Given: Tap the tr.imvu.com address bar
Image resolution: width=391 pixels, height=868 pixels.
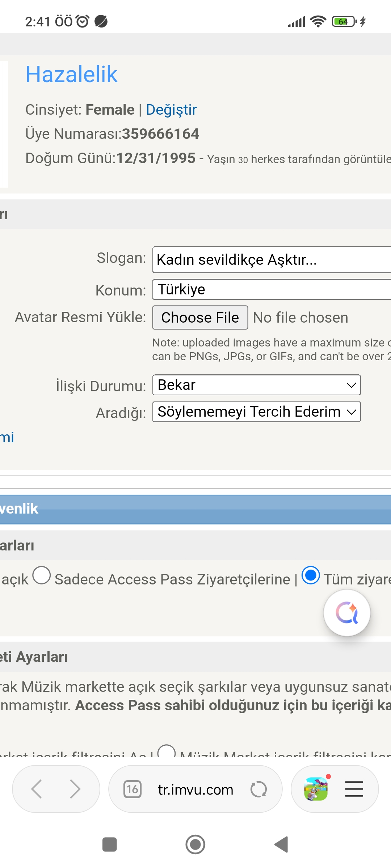Looking at the screenshot, I should coord(195,790).
